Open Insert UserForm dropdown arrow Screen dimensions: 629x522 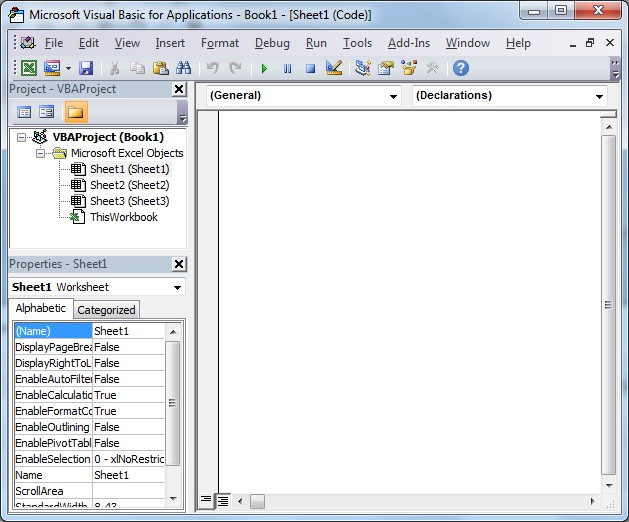68,68
